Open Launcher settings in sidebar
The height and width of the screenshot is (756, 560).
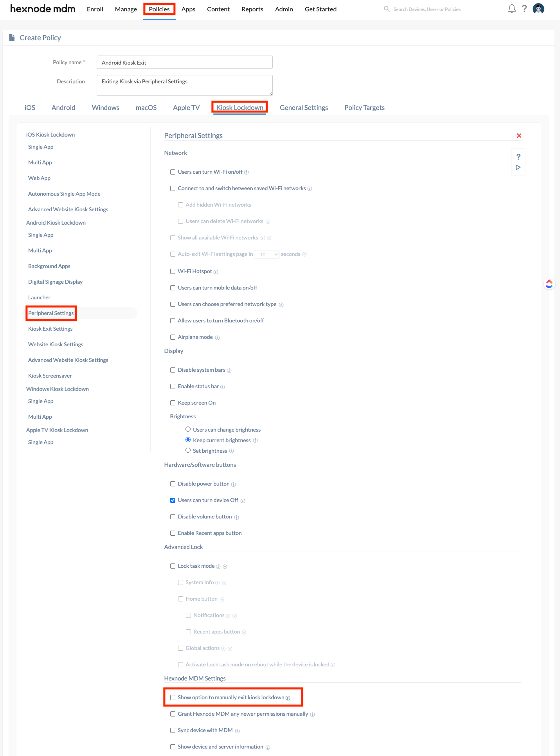[39, 297]
